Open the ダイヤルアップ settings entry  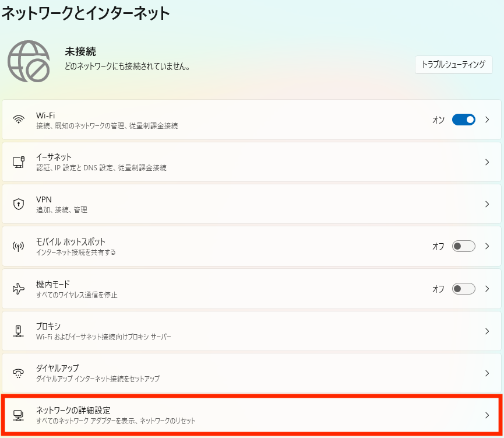click(57, 368)
